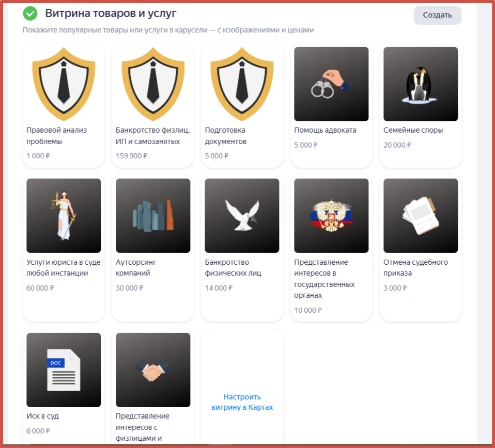Click title Семейные споры
495x448 pixels.
click(x=413, y=130)
